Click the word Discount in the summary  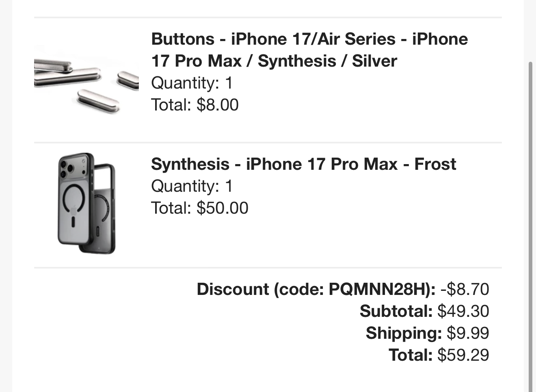click(x=233, y=290)
